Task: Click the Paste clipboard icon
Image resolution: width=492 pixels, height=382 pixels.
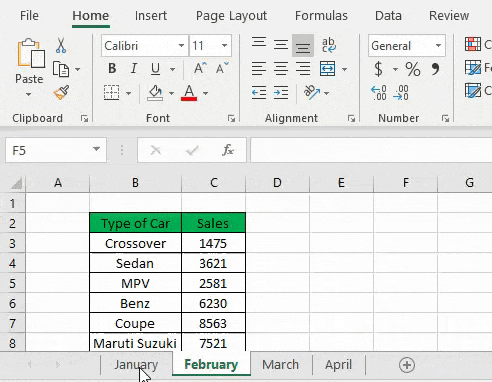Action: point(31,53)
